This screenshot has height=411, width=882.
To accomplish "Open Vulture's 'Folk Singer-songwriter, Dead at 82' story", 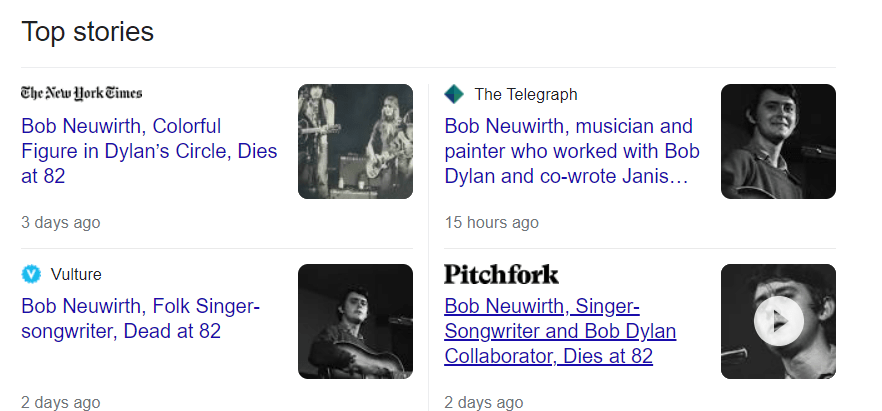I will coord(140,318).
